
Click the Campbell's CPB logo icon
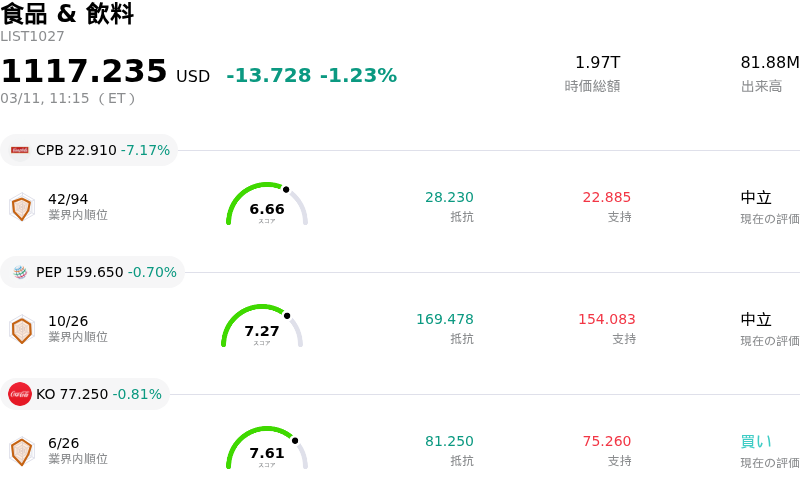[20, 151]
